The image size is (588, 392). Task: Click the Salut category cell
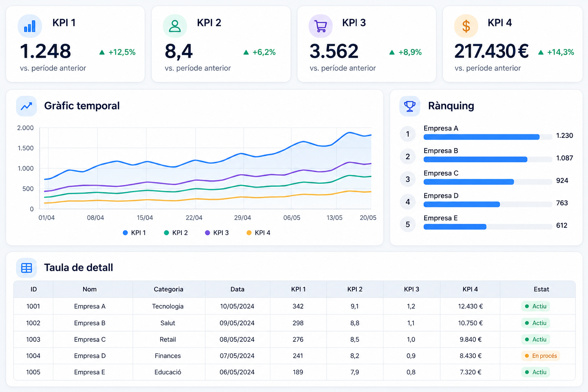168,323
